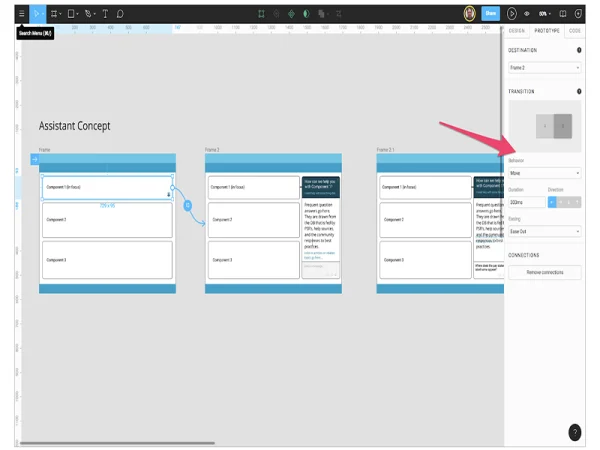
Task: Select the Comment tool
Action: pos(120,14)
